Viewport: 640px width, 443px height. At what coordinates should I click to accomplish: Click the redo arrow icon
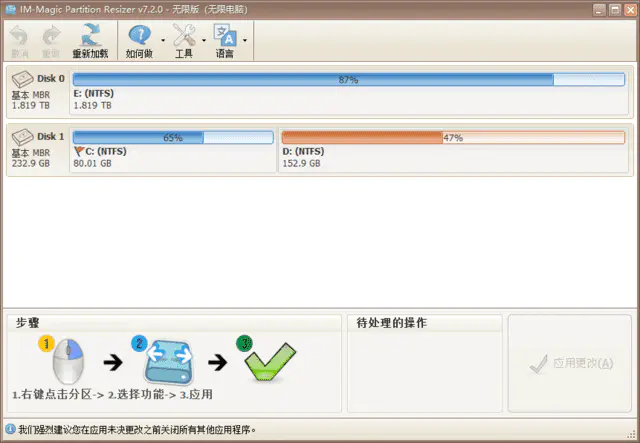point(50,35)
